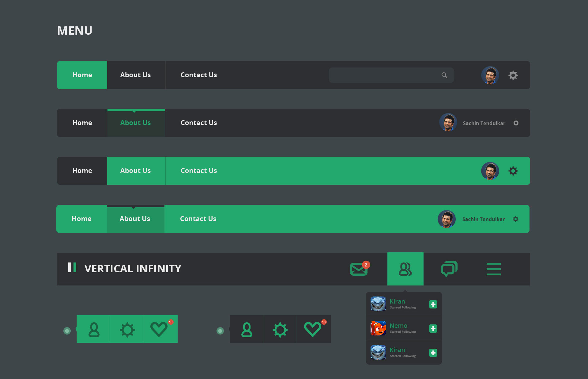Click the plus button next to Nemo

coord(433,328)
